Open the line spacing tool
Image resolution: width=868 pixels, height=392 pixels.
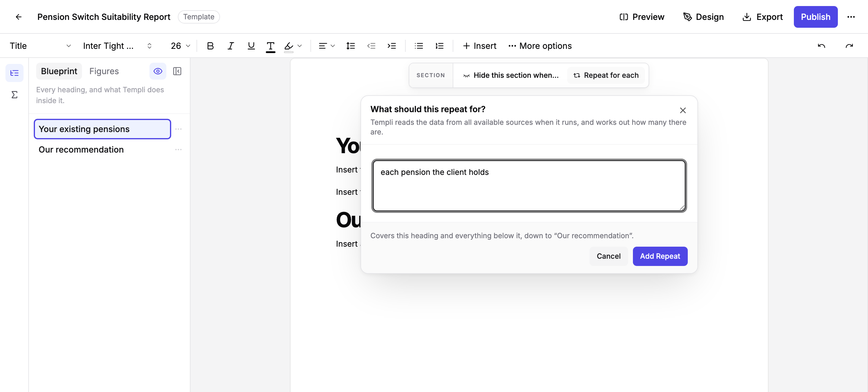pos(351,46)
